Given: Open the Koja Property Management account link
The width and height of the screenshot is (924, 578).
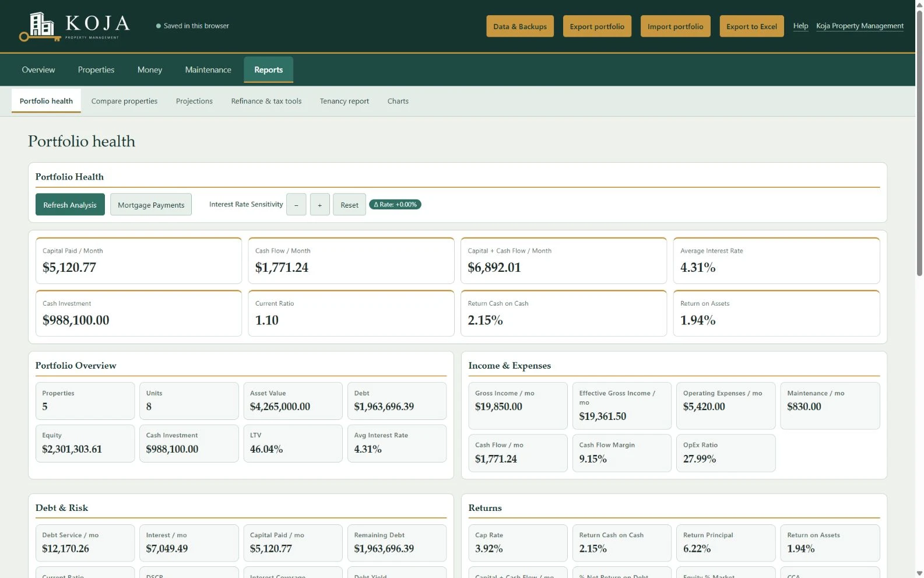Looking at the screenshot, I should (x=860, y=26).
